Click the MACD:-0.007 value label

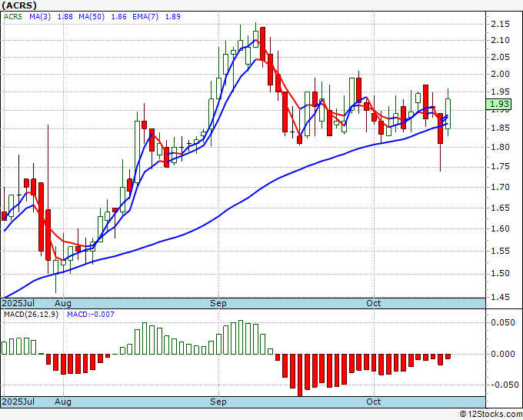91,315
